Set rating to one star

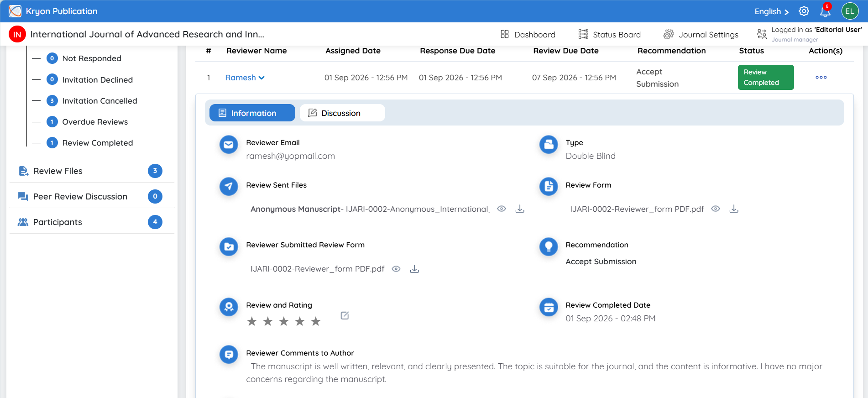[251, 321]
